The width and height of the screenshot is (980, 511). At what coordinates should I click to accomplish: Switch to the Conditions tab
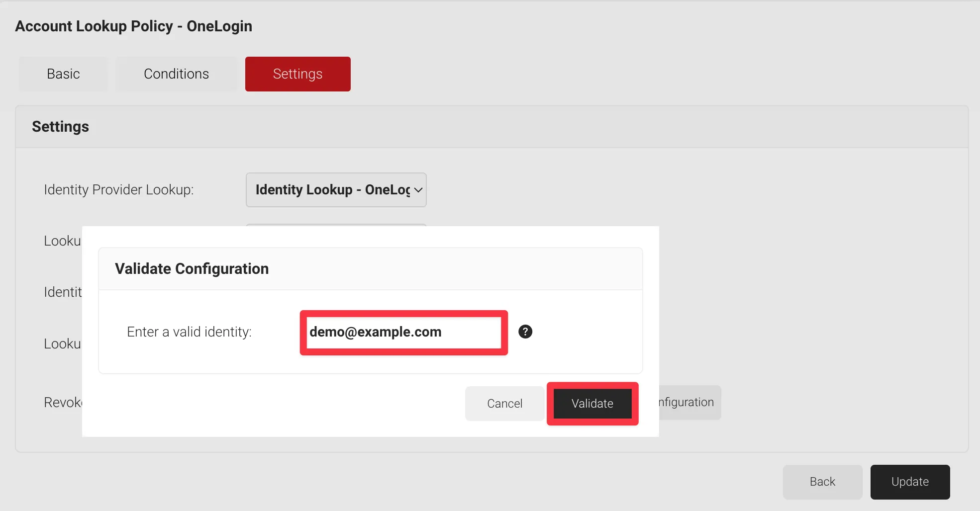(x=176, y=74)
